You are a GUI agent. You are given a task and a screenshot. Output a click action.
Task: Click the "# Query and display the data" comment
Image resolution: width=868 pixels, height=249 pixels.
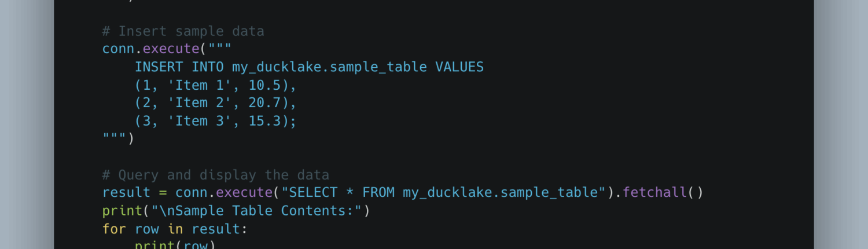[215, 175]
